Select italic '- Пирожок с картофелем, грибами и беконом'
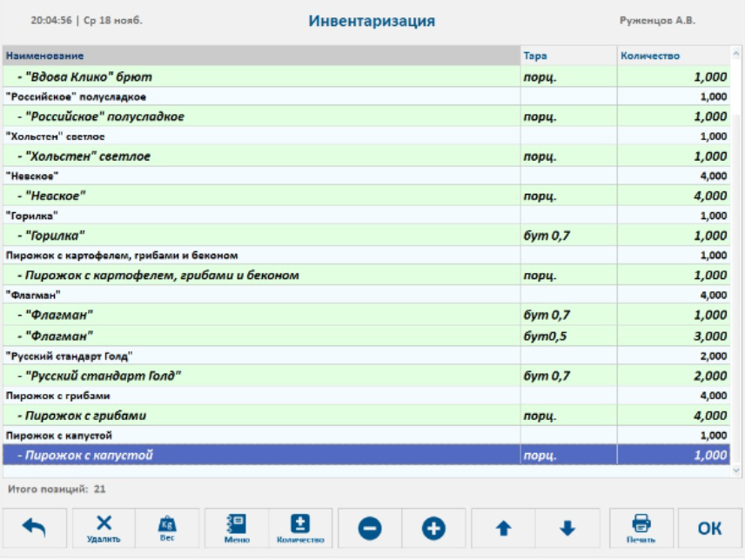The height and width of the screenshot is (560, 745). [366, 276]
